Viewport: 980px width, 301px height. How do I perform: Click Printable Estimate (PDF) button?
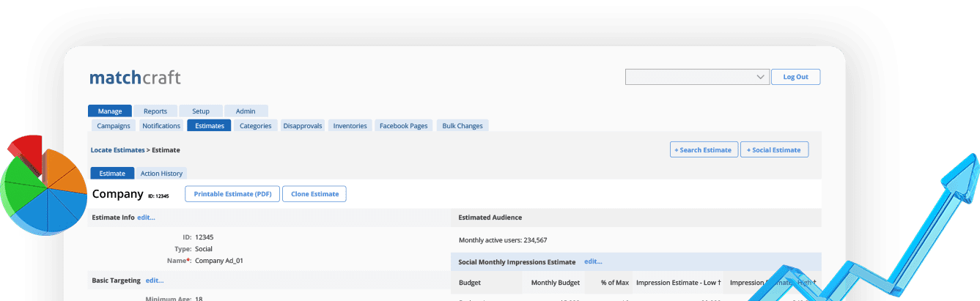pos(232,194)
